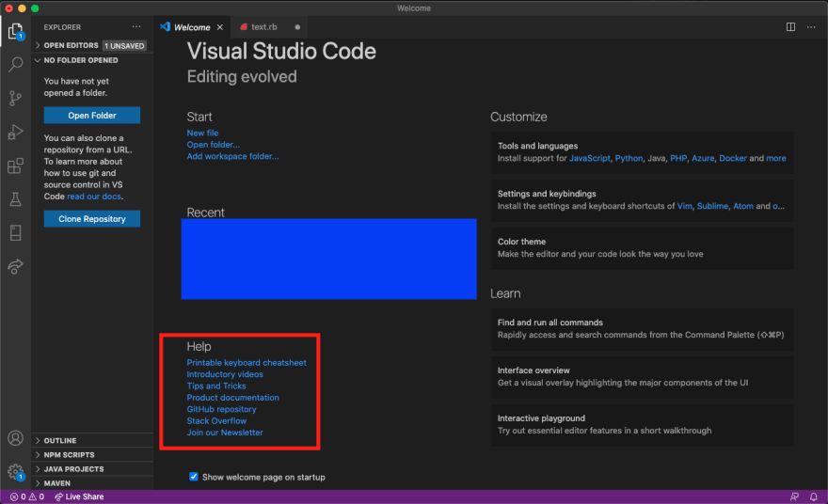Open GitHub repository link
828x504 pixels.
[x=221, y=409]
